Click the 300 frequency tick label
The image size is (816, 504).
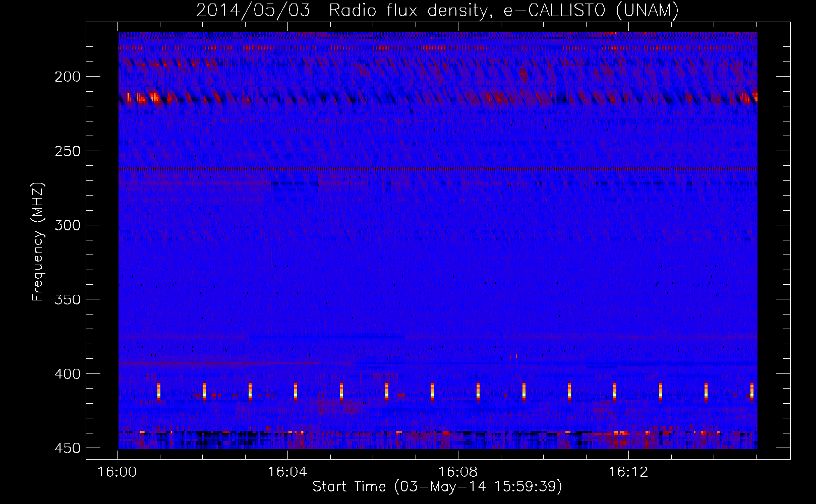coord(68,225)
